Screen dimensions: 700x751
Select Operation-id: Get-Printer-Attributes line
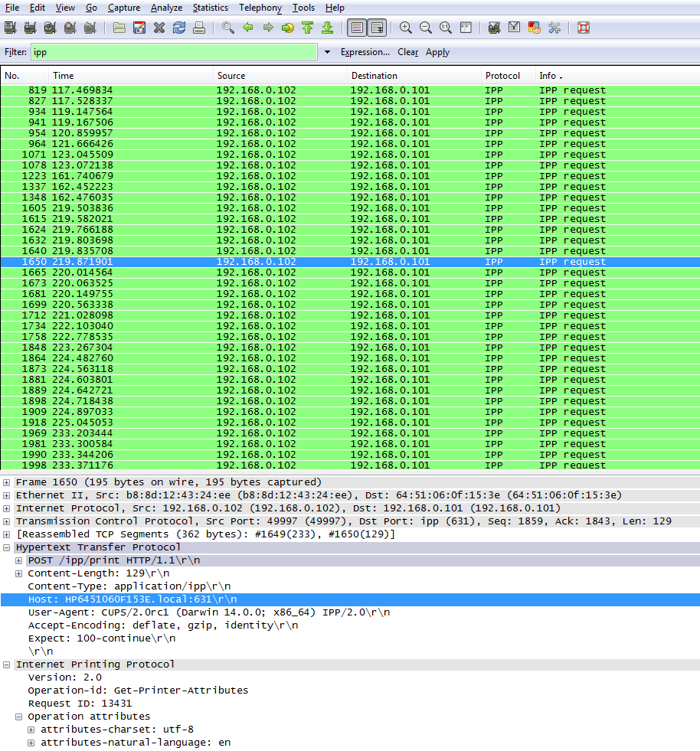tap(138, 691)
